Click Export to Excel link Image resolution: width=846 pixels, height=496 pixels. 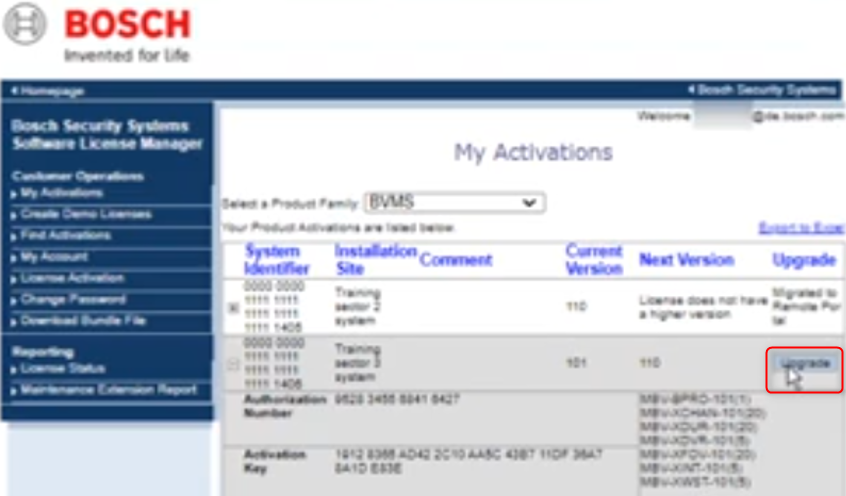pos(801,228)
